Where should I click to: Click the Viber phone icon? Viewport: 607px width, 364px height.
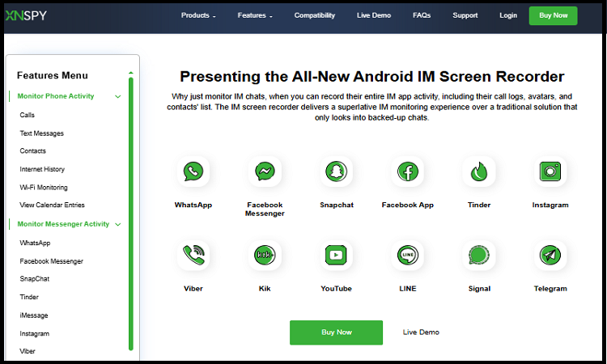[x=193, y=255]
